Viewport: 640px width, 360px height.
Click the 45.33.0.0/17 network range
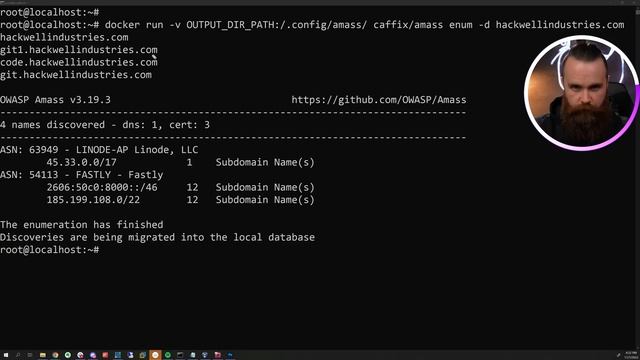point(82,162)
